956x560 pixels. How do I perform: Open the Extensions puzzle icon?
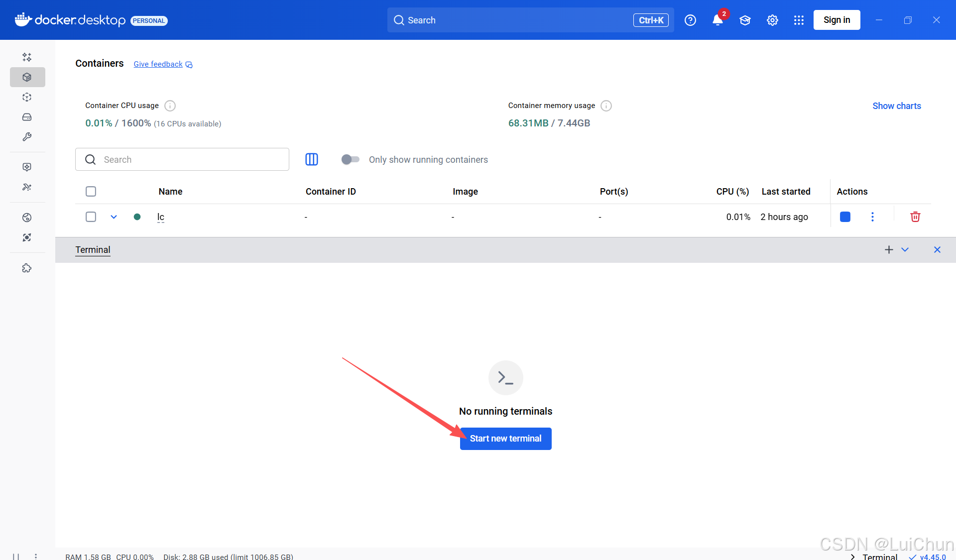coord(27,268)
